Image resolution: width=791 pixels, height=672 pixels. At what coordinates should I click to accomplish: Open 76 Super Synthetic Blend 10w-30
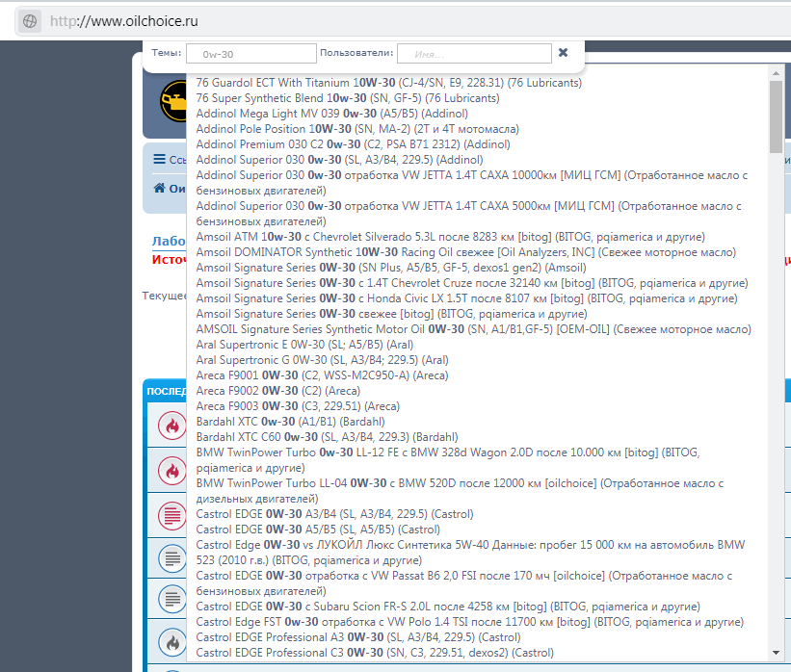pyautogui.click(x=348, y=98)
